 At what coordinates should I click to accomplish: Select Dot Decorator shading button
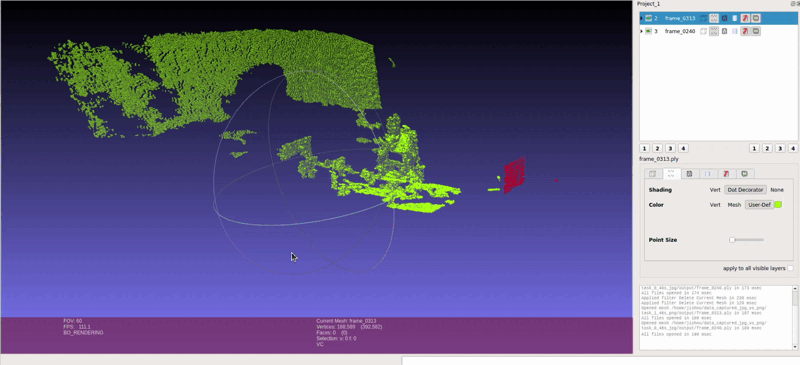point(745,189)
